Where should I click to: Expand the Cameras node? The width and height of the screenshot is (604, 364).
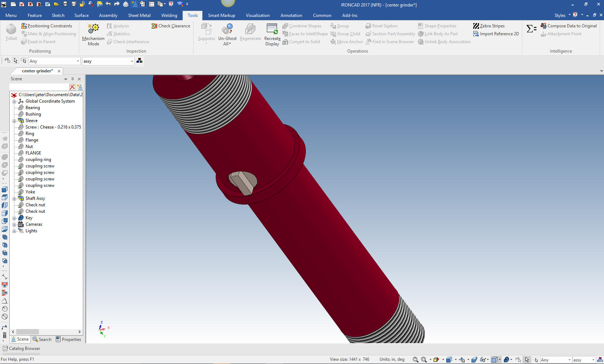14,225
